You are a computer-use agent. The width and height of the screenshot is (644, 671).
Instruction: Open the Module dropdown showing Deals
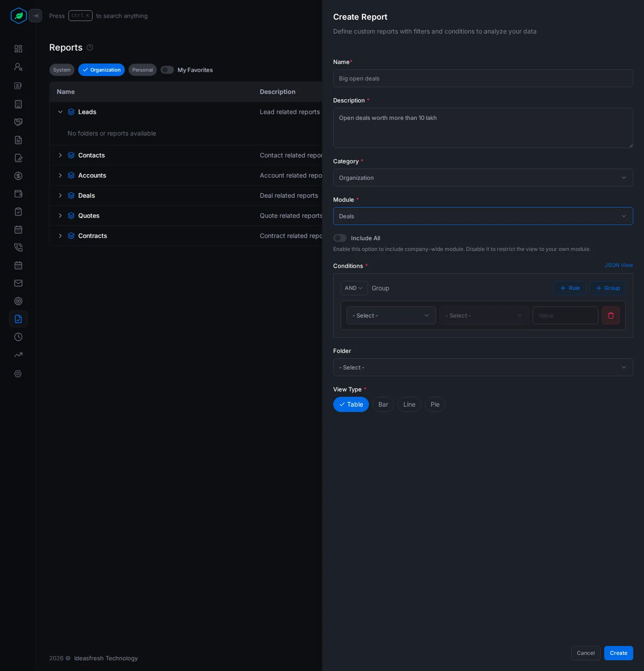483,216
